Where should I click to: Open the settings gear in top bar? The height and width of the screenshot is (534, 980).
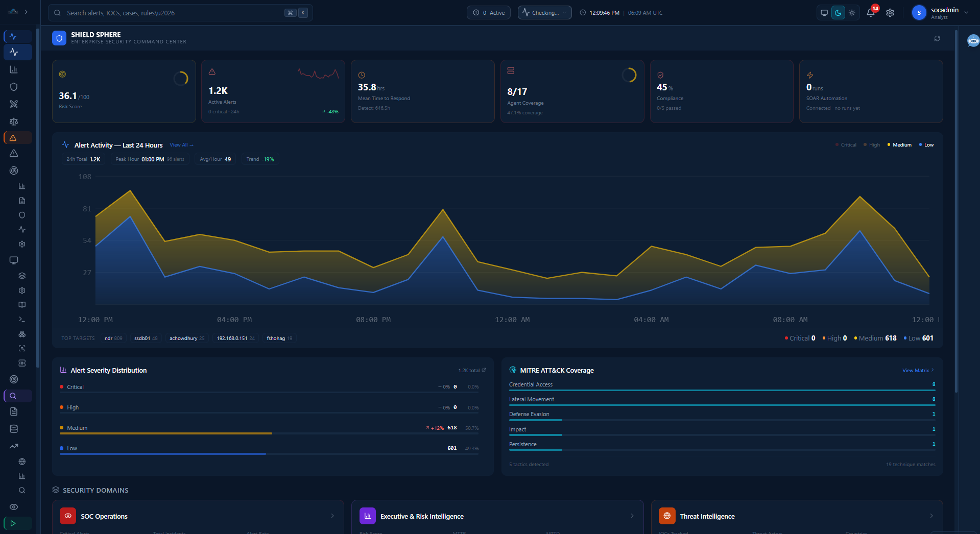coord(890,13)
